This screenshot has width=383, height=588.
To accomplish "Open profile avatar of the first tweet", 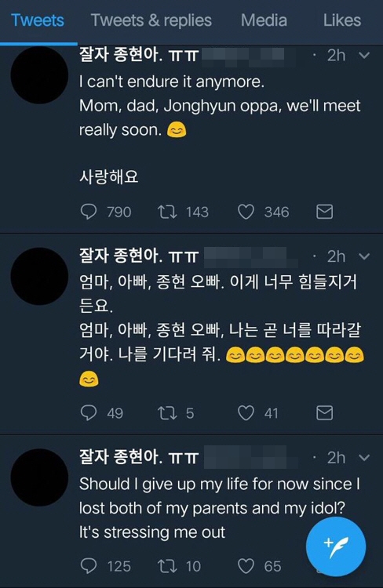I will (39, 75).
